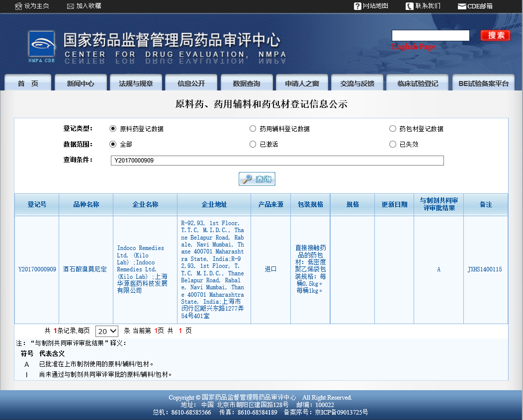Image resolution: width=523 pixels, height=420 pixels.
Task: Click the red 搜索 search icon button
Action: pyautogui.click(x=495, y=35)
